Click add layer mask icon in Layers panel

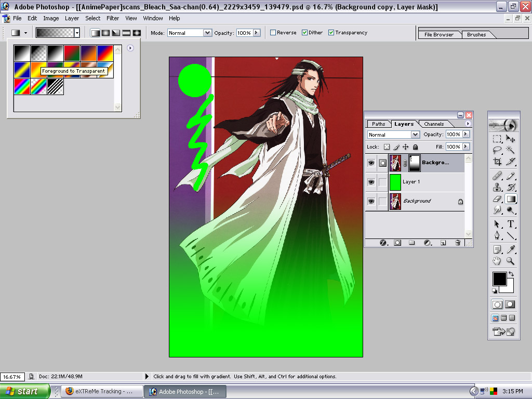tap(397, 243)
